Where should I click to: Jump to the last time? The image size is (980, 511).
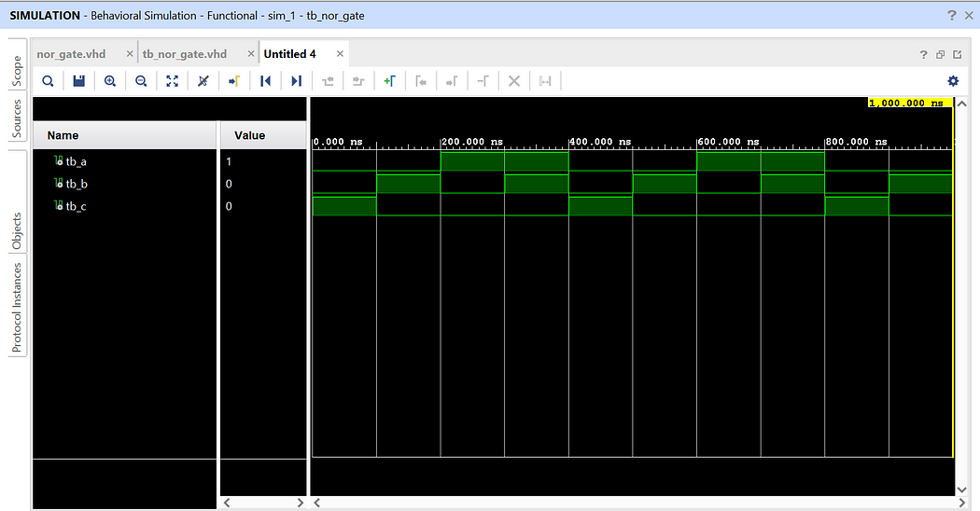[296, 80]
